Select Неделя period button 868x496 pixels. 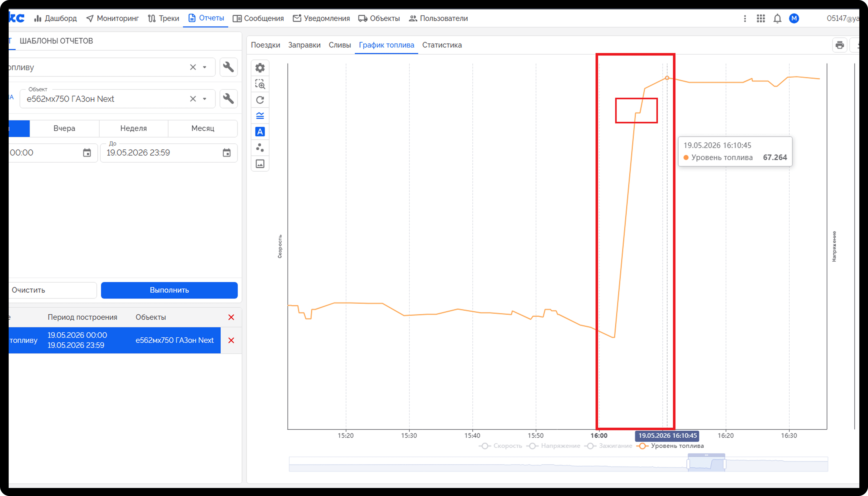[x=134, y=128]
